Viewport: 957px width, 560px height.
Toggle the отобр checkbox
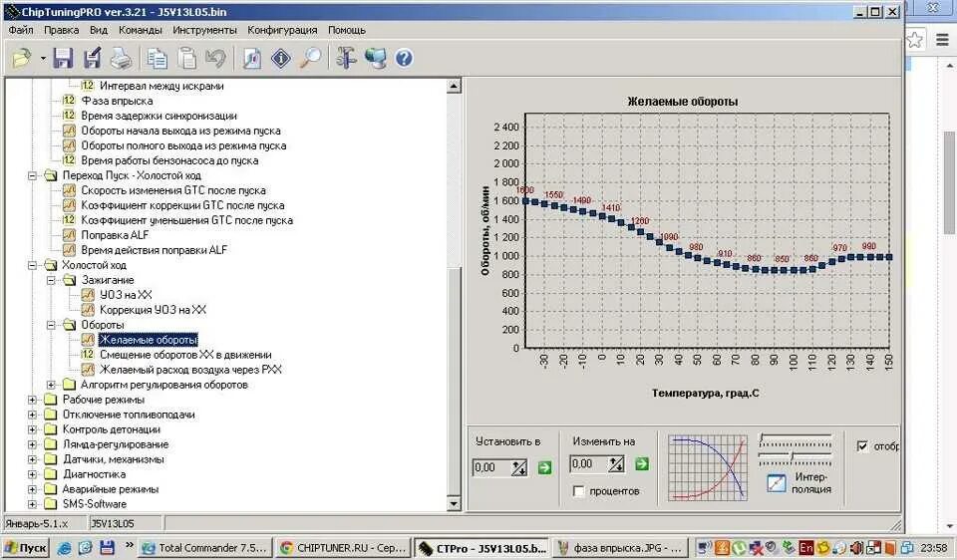tap(862, 446)
